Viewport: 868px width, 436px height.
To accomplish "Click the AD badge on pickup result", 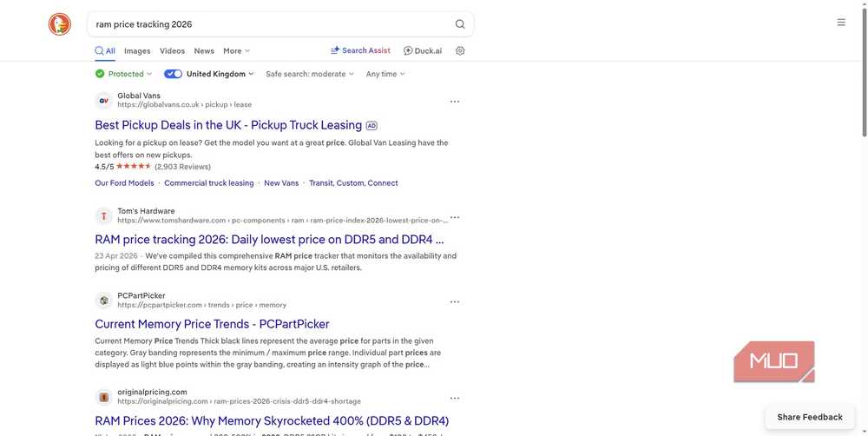I will 372,126.
